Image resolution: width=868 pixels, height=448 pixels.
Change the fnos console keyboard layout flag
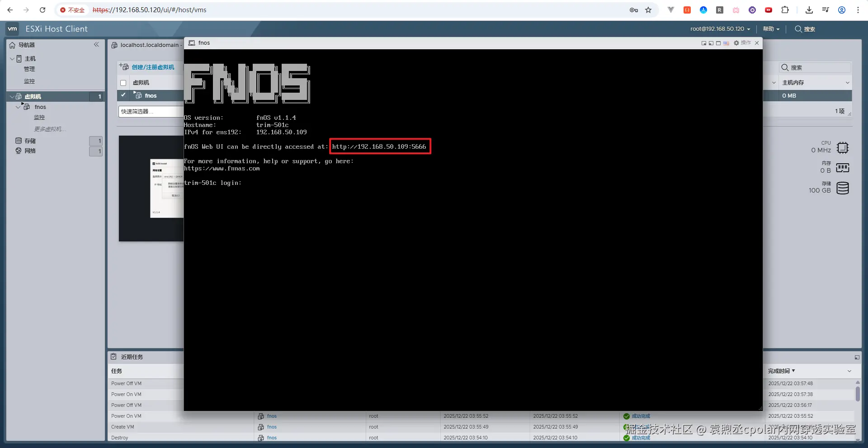pos(726,43)
